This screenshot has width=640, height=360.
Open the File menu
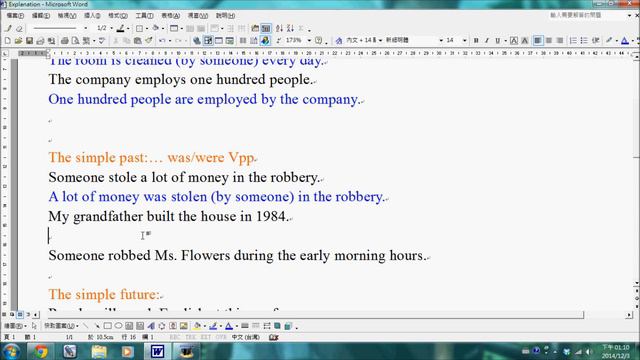(x=15, y=16)
